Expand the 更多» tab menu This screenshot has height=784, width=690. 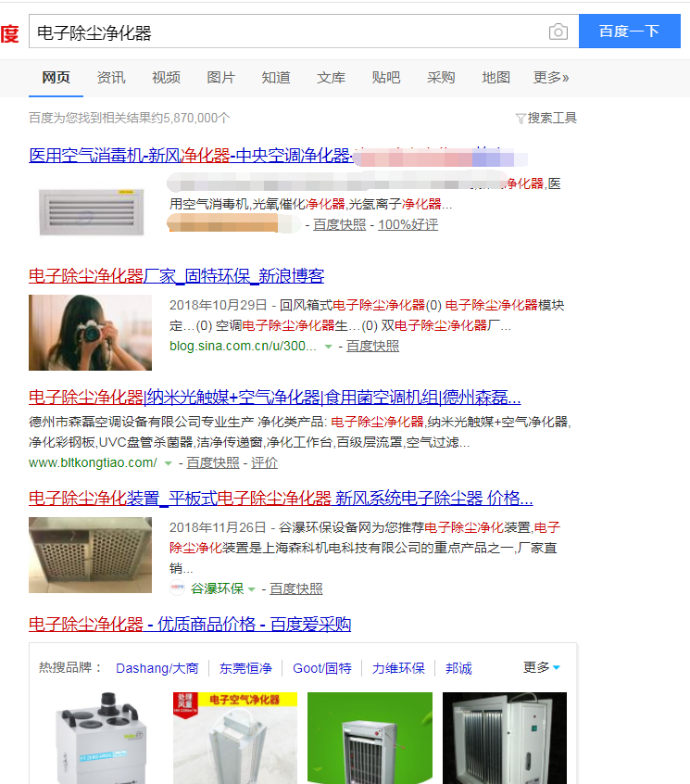click(x=551, y=78)
